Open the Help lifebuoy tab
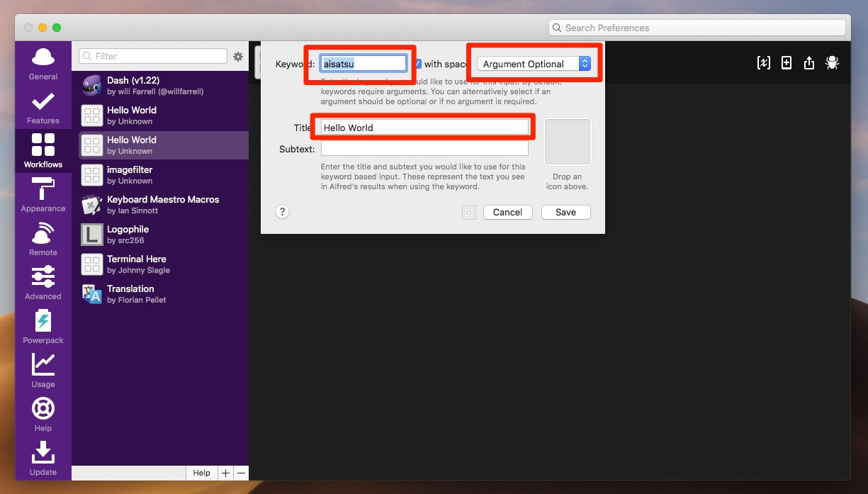The image size is (868, 494). click(43, 415)
